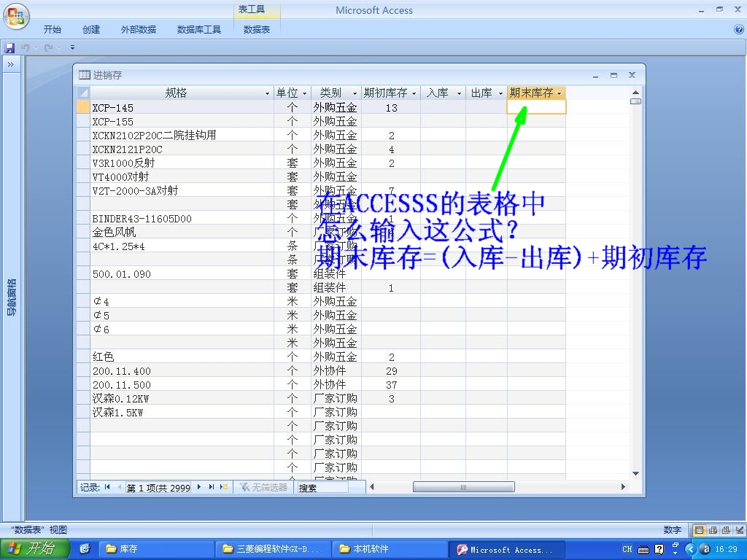The height and width of the screenshot is (560, 747).
Task: Switch to 数据库工具 ribbon tab
Action: tap(198, 29)
